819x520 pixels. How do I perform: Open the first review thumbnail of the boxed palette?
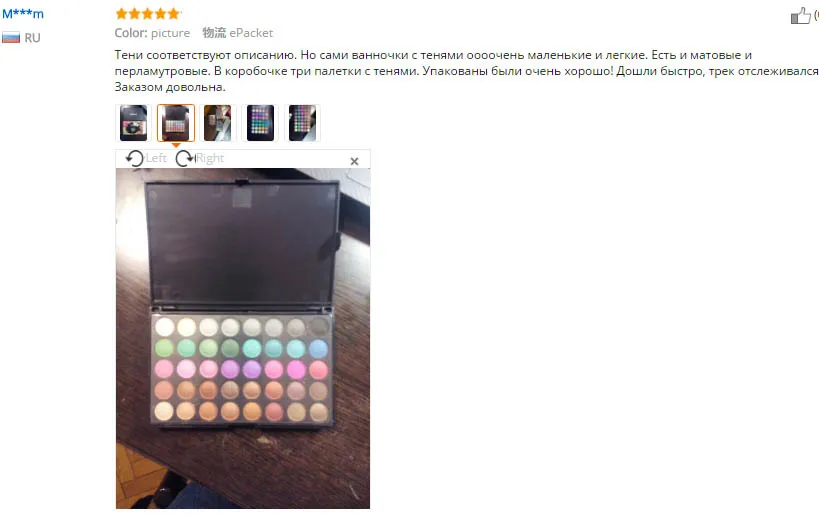133,123
